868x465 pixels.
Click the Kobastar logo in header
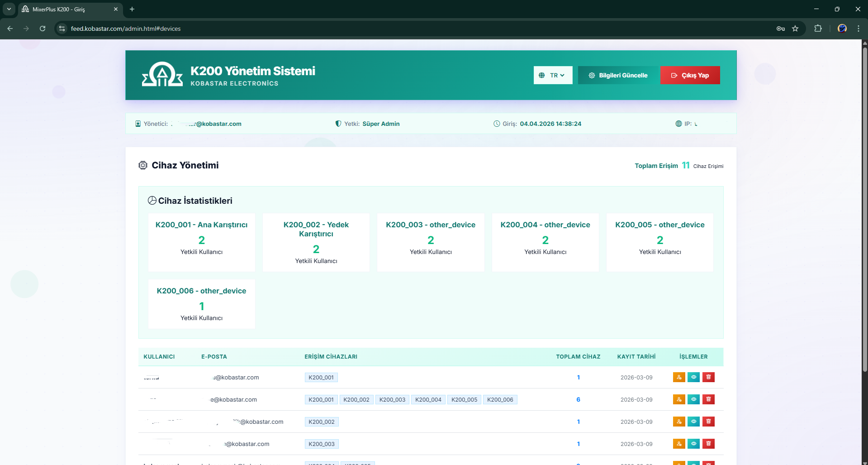(162, 75)
